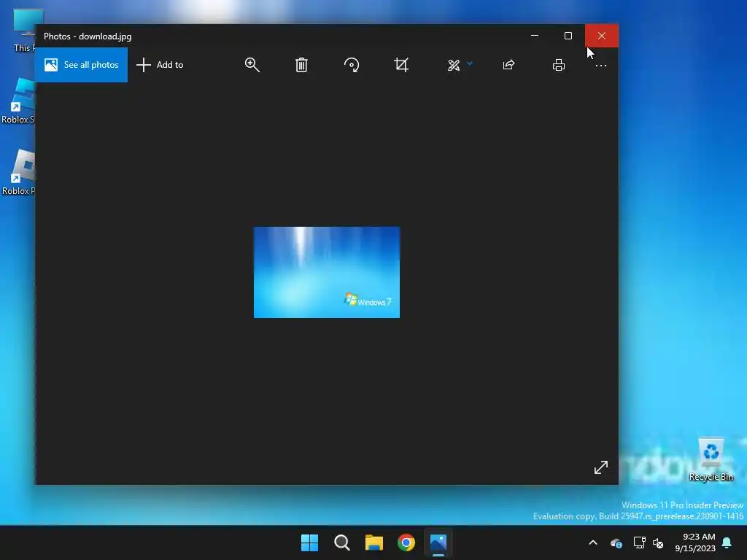Open network status tray icon

(x=639, y=542)
